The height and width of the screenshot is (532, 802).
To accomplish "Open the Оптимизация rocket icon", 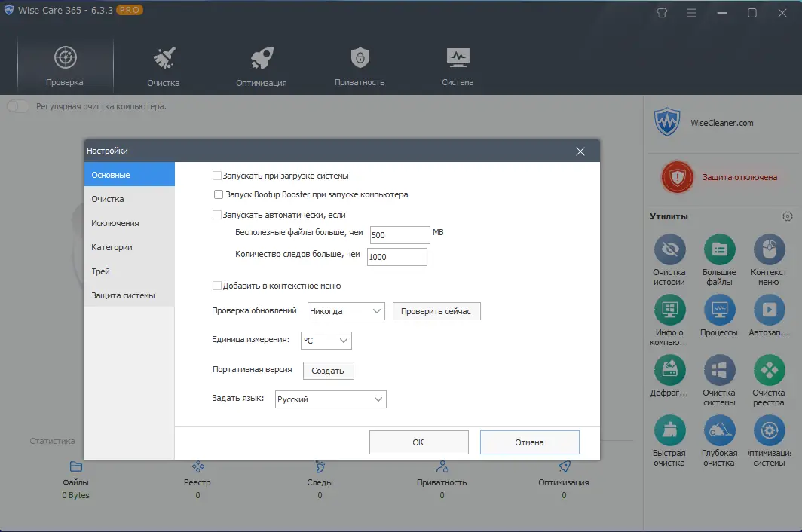I will pyautogui.click(x=262, y=58).
